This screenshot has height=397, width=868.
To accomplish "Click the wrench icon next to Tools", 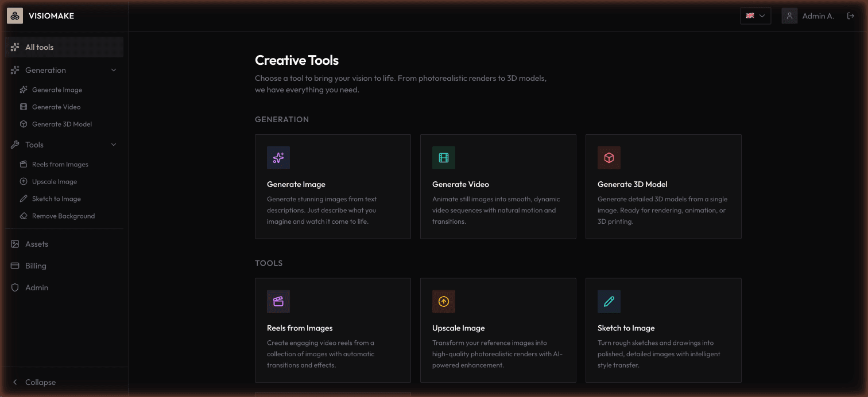I will [14, 144].
